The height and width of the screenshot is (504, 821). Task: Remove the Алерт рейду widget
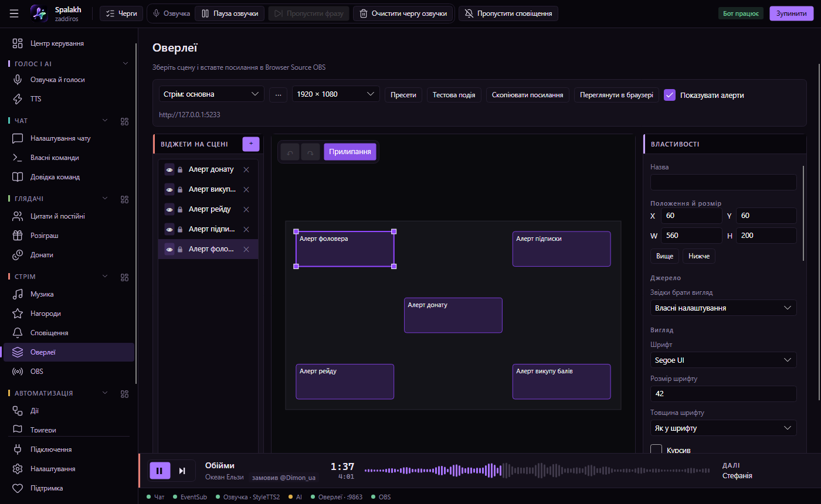click(246, 209)
